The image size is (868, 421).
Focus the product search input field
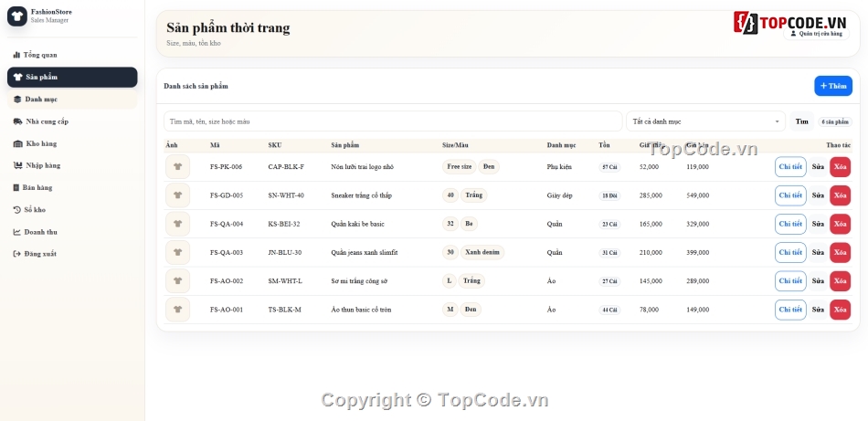click(393, 121)
